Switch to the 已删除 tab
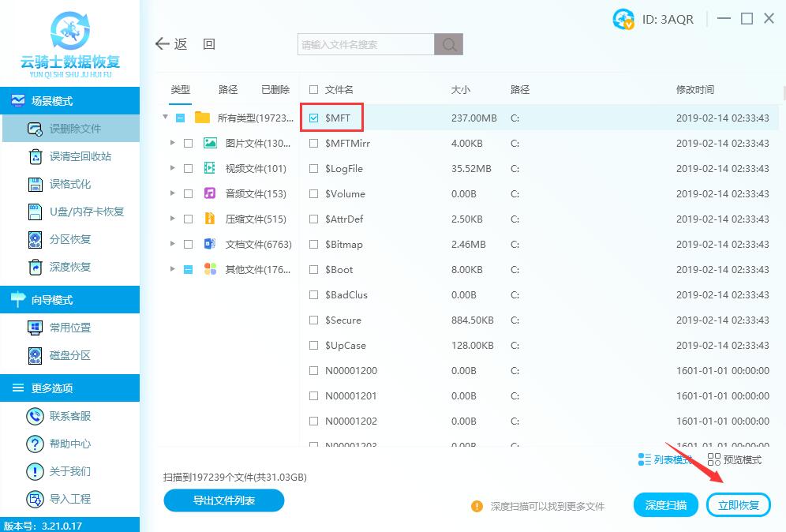This screenshot has height=532, width=786. point(275,90)
